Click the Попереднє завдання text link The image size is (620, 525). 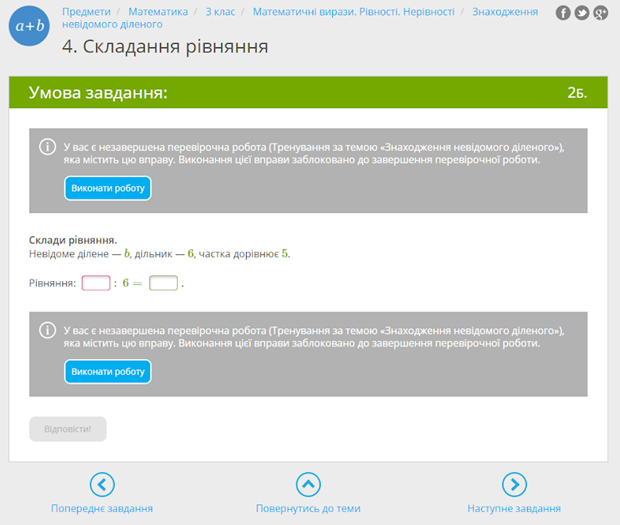point(102,508)
